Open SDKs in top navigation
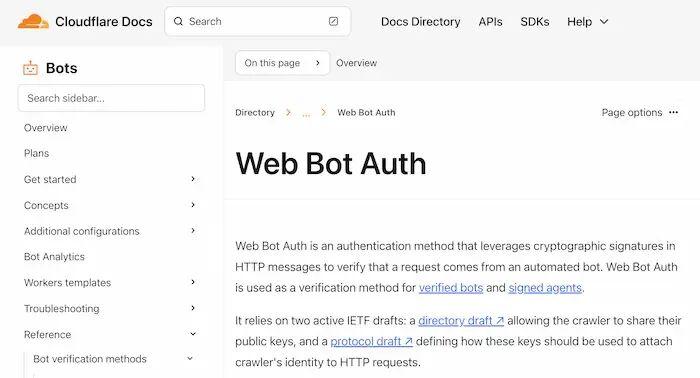700x378 pixels. [x=534, y=21]
